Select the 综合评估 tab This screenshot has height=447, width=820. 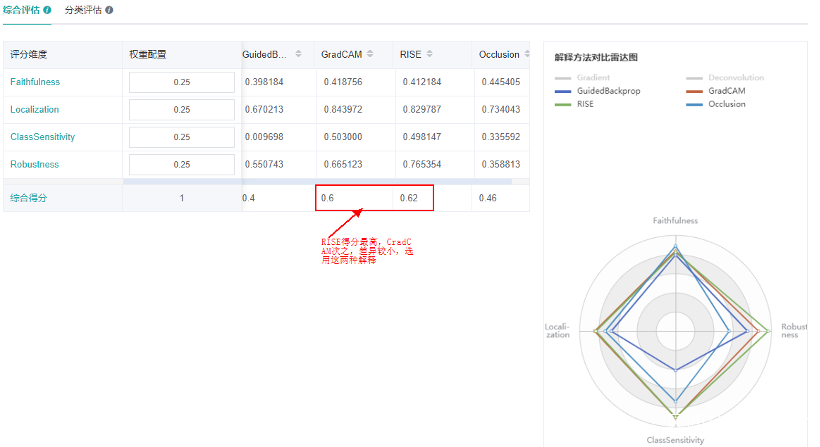(21, 10)
